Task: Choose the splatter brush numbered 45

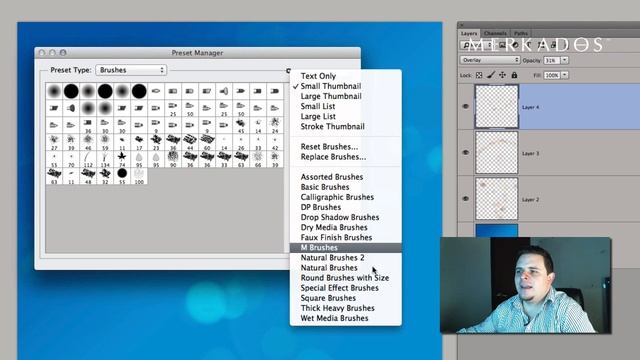Action: point(240,125)
